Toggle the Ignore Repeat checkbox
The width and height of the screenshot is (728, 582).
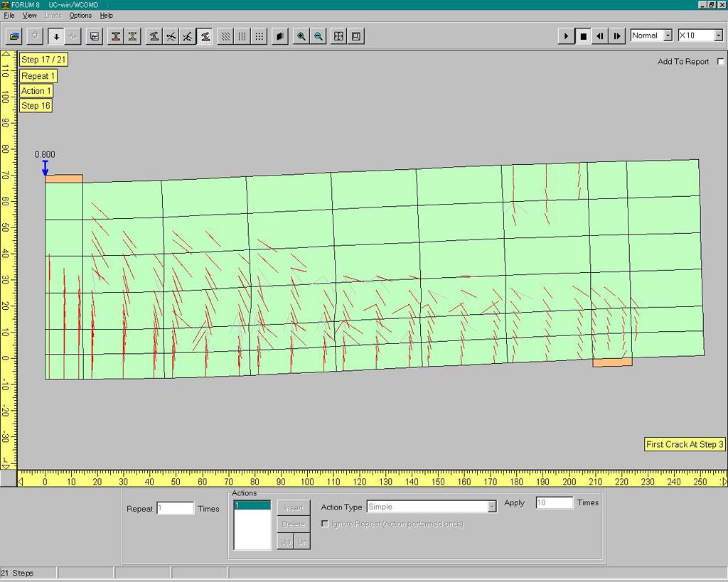325,524
